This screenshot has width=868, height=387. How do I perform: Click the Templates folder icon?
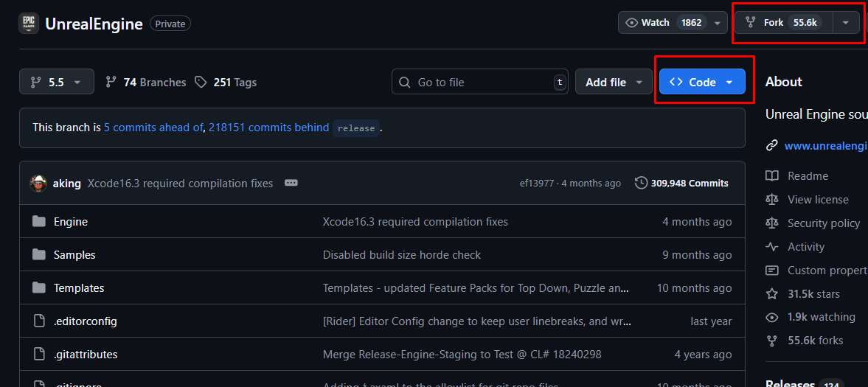coord(39,288)
